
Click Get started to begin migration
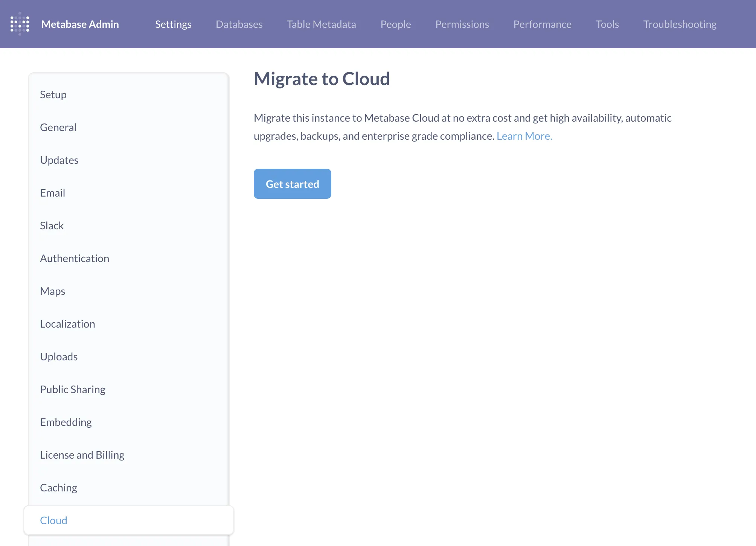(x=292, y=184)
